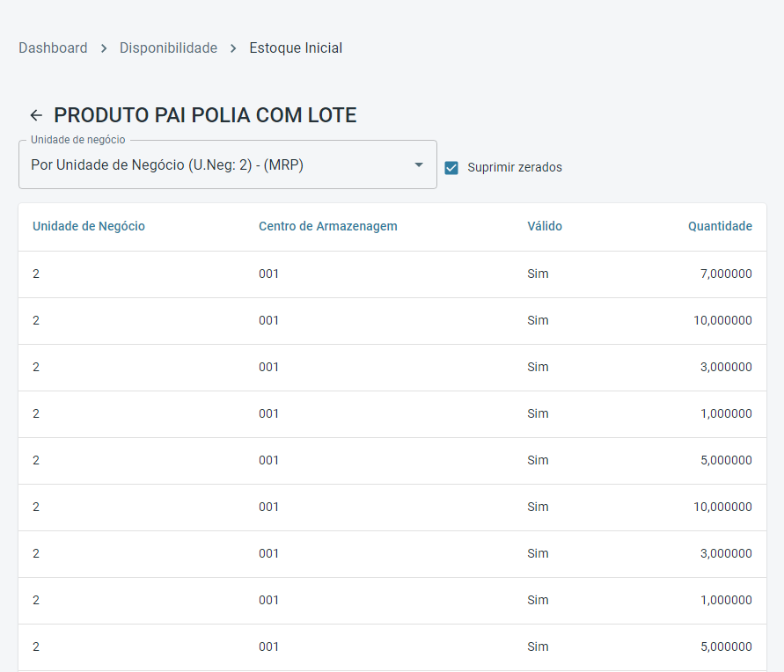Click the Quantidade column header
Image resolution: width=784 pixels, height=672 pixels.
[x=720, y=226]
